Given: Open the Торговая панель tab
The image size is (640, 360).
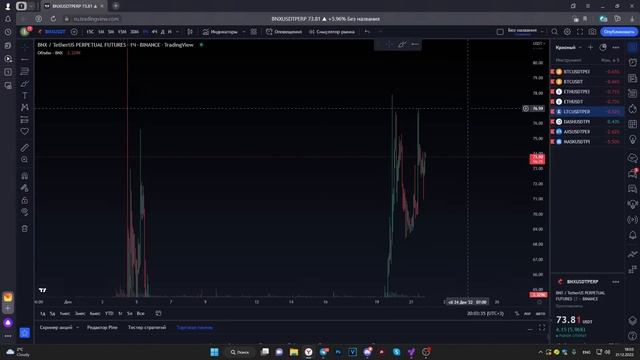Looking at the screenshot, I should 195,327.
